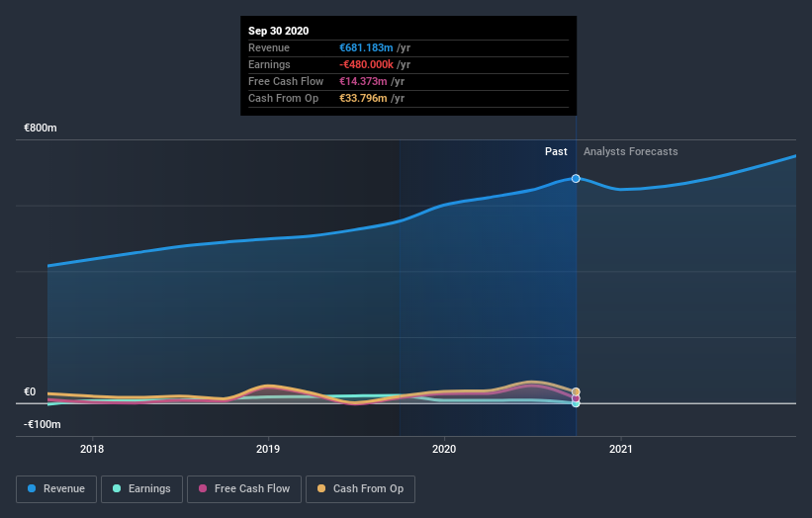Click the Revenue row label in tooltip
Viewport: 812px width, 518px height.
[x=269, y=47]
